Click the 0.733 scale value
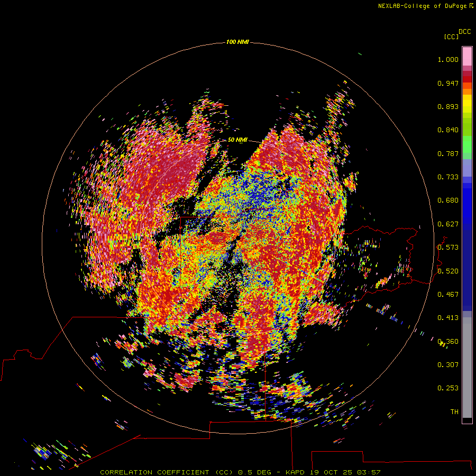Image resolution: width=476 pixels, height=476 pixels. pos(448,177)
